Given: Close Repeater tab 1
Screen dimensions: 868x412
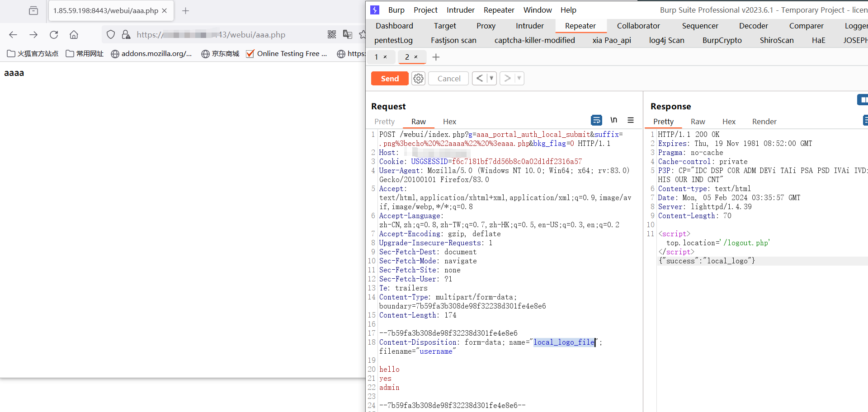Looking at the screenshot, I should tap(385, 57).
